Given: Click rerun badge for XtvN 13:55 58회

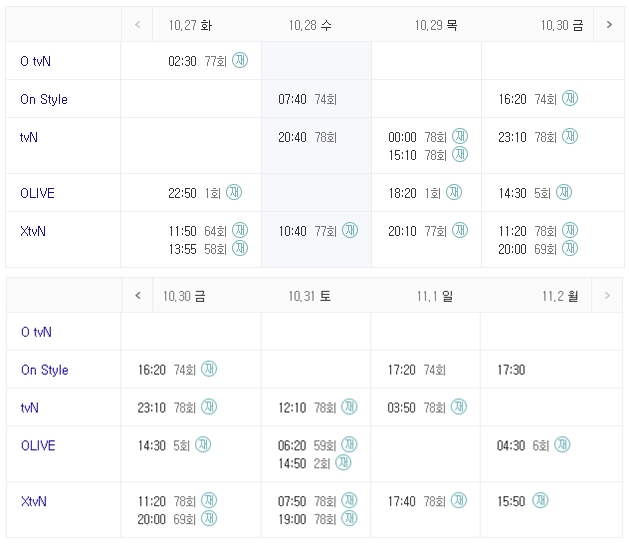Looking at the screenshot, I should (240, 247).
